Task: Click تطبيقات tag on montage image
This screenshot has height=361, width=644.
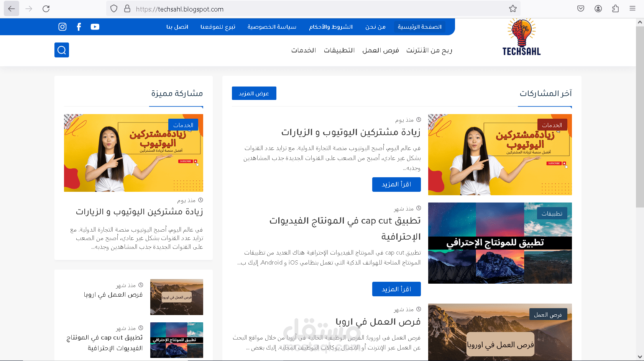Action: 552,213
